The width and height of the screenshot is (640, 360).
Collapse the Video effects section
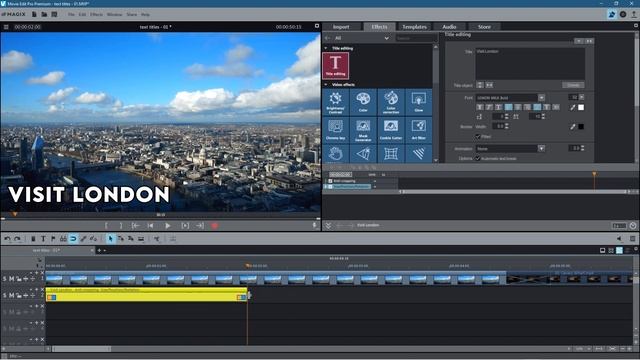[326, 84]
